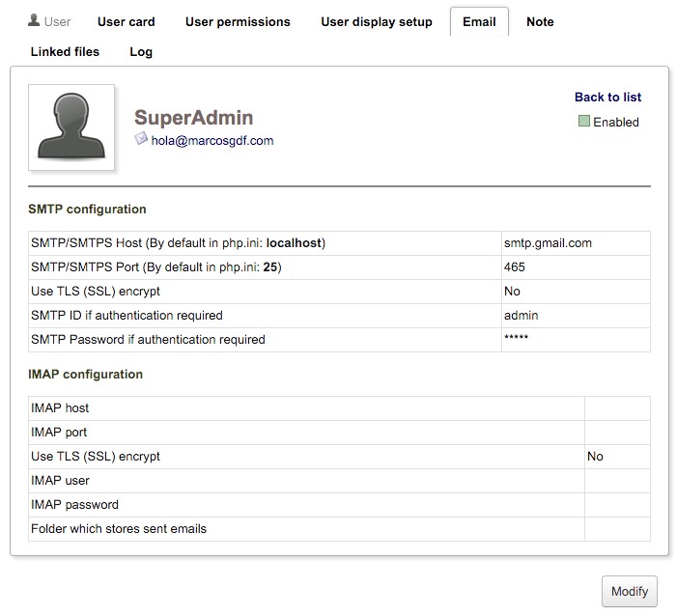Click the SuperAdmin name heading
Viewport: 677px width, 616px height.
(x=193, y=118)
